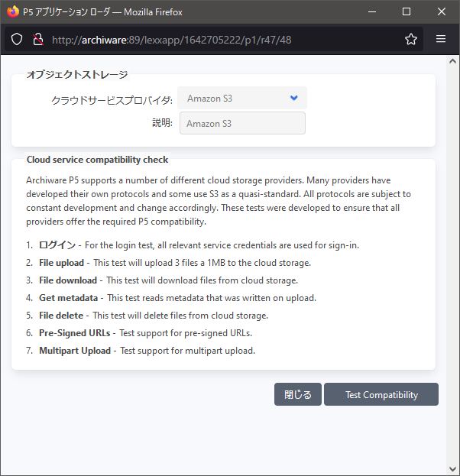Click the Multipart Upload test label
This screenshot has width=460, height=476.
tap(76, 351)
